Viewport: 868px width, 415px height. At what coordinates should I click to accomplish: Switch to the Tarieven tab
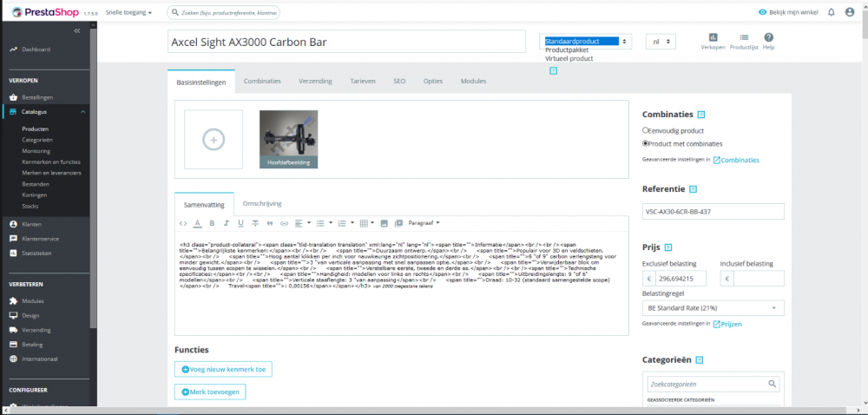click(x=363, y=82)
